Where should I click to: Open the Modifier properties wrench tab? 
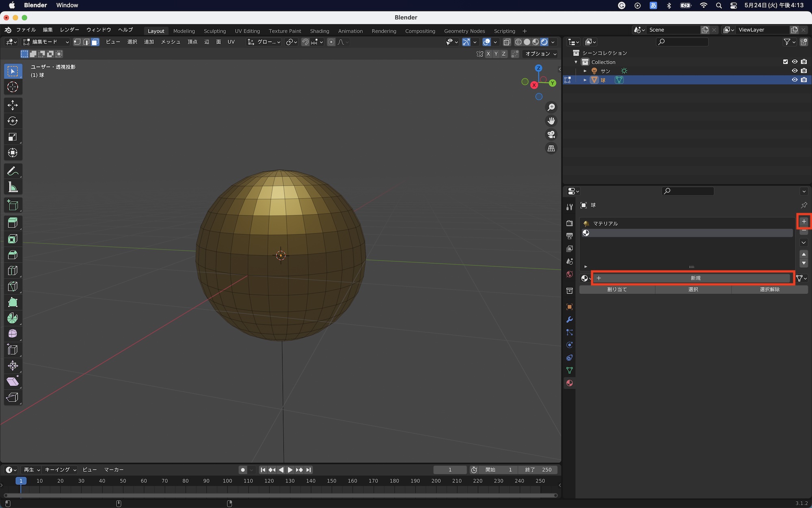click(569, 319)
